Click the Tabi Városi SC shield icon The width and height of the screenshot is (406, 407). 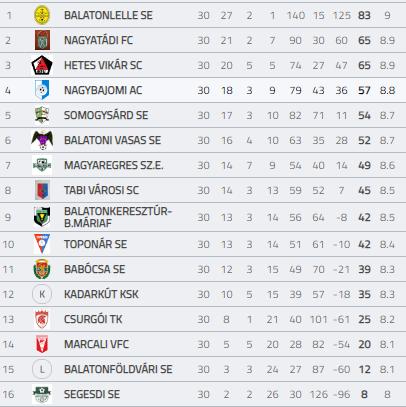point(42,190)
